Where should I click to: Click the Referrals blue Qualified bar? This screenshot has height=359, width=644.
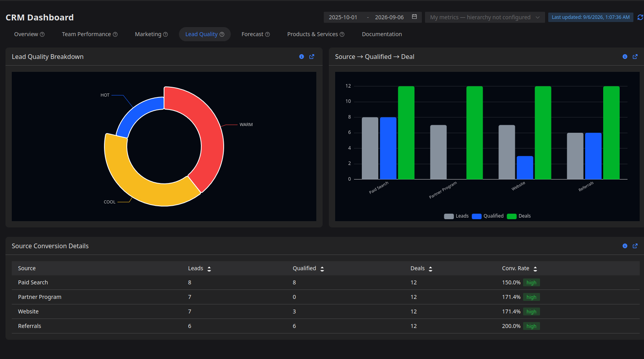[x=593, y=156]
